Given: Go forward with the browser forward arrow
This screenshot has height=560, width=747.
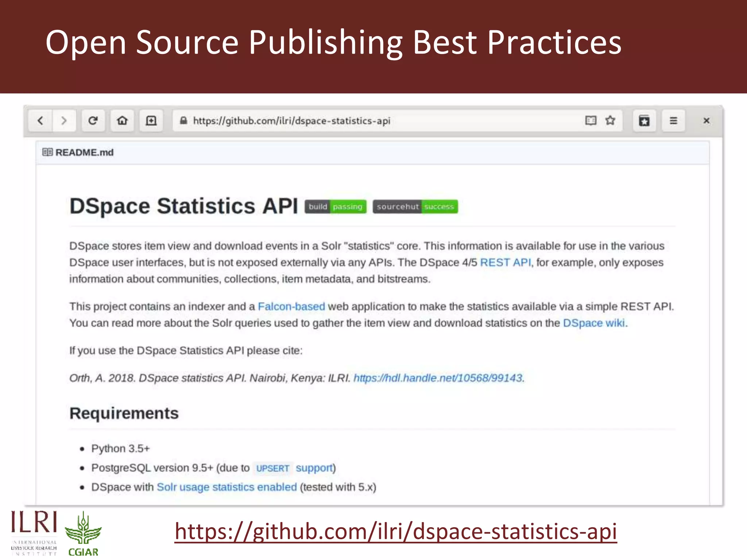Looking at the screenshot, I should 64,121.
